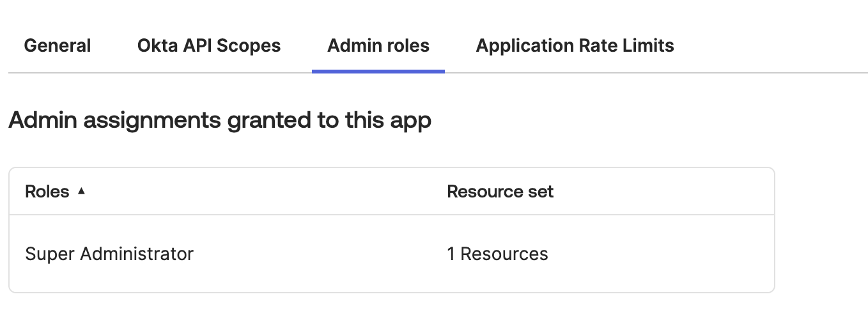Switch to the General tab
This screenshot has width=868, height=331.
58,46
